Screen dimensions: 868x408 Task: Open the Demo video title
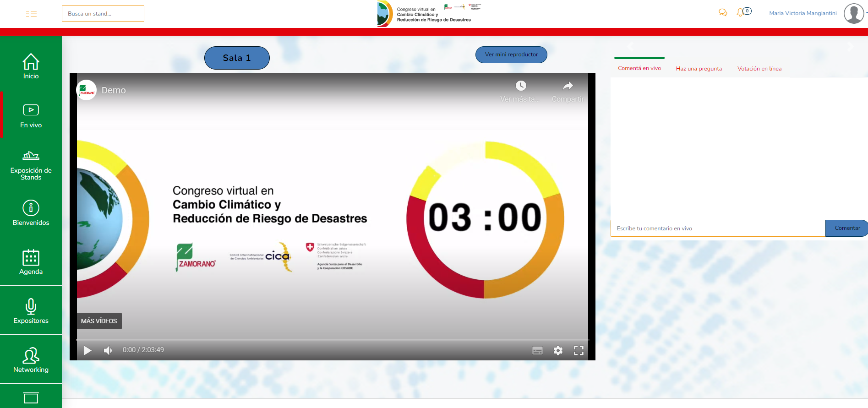tap(114, 90)
